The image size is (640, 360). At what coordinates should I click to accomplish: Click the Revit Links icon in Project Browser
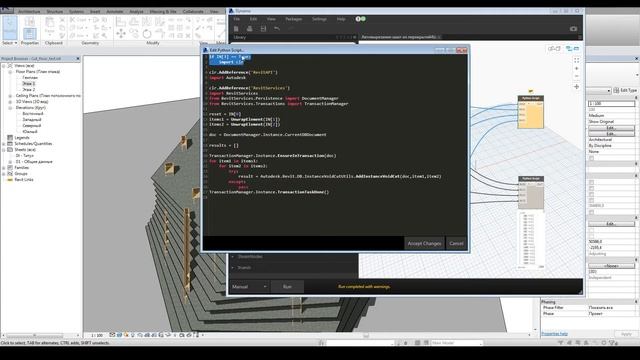coord(10,180)
